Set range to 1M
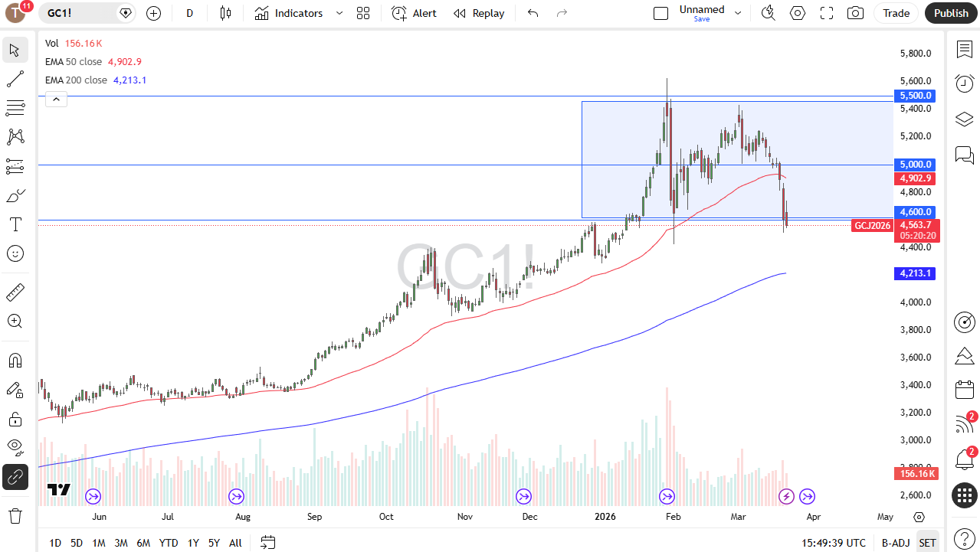This screenshot has width=980, height=552. click(99, 543)
